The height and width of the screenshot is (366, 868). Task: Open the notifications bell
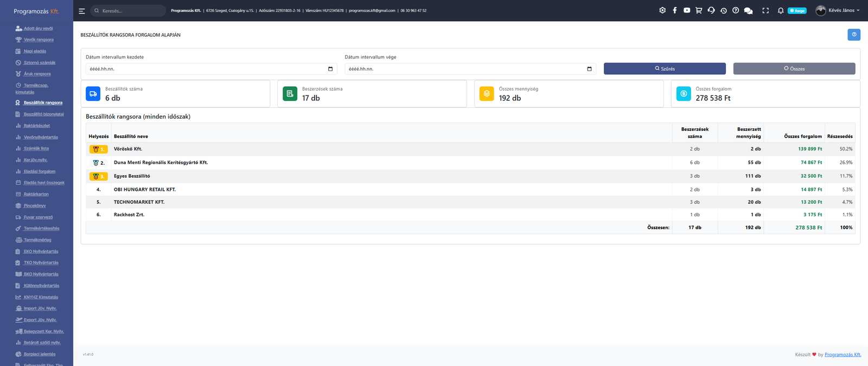(x=781, y=10)
